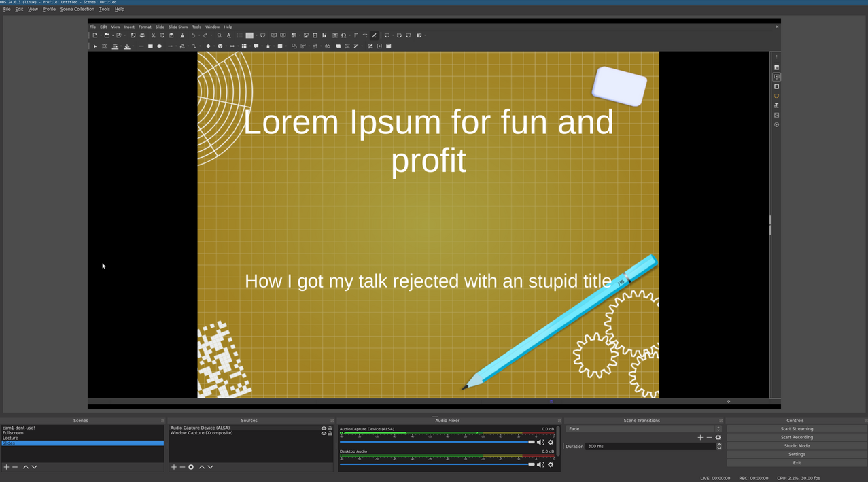Open Desktop Audio settings gear
Image resolution: width=868 pixels, height=482 pixels.
551,465
